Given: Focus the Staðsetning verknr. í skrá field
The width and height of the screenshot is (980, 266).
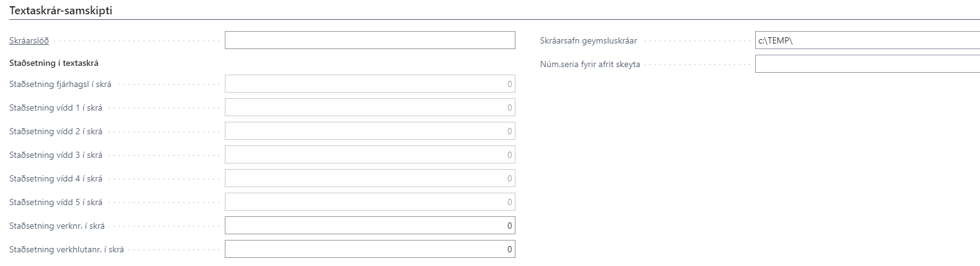Looking at the screenshot, I should tap(370, 226).
